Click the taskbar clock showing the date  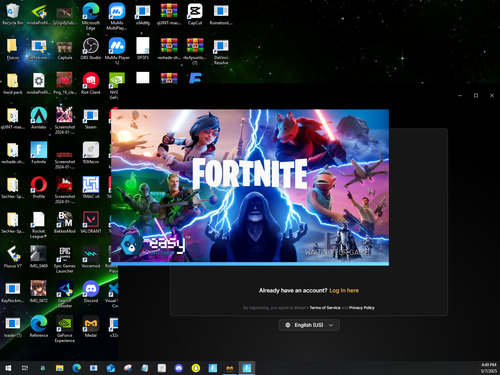pos(489,368)
